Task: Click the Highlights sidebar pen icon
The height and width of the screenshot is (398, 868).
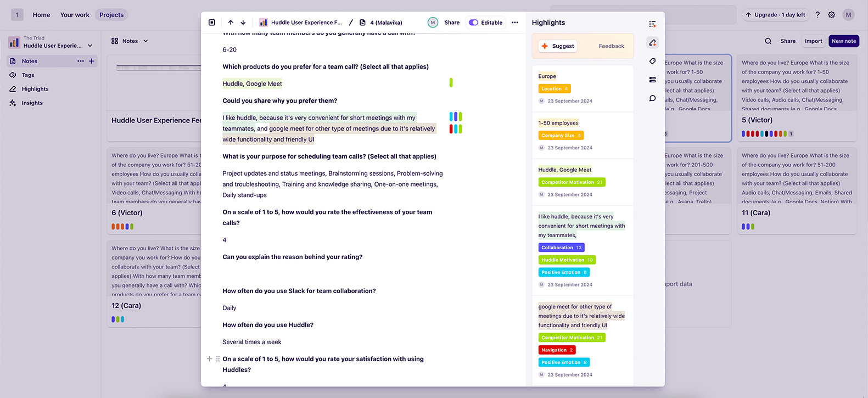Action: (13, 89)
